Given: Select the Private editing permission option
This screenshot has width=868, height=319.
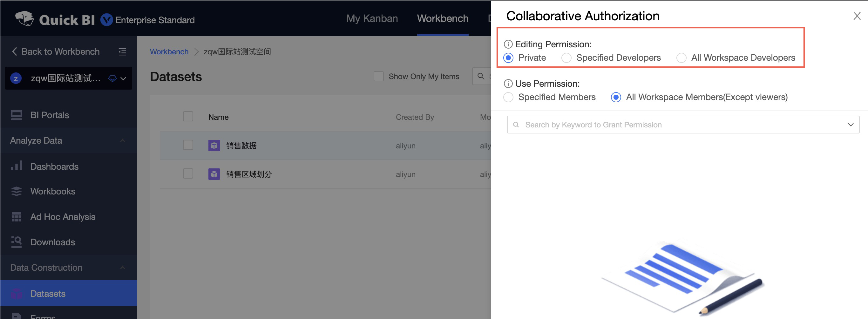Looking at the screenshot, I should [x=508, y=58].
